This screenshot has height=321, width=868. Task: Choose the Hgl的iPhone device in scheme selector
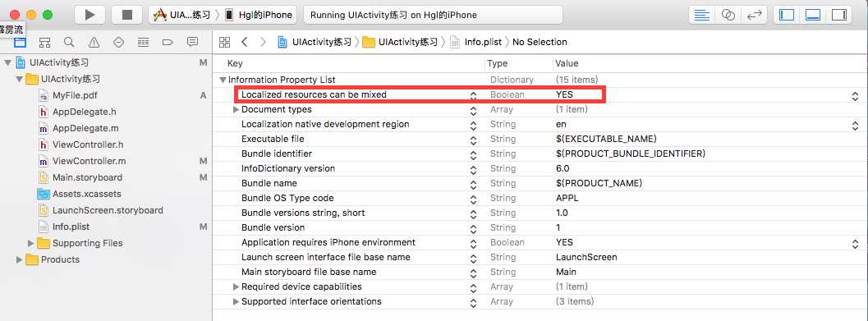click(259, 15)
